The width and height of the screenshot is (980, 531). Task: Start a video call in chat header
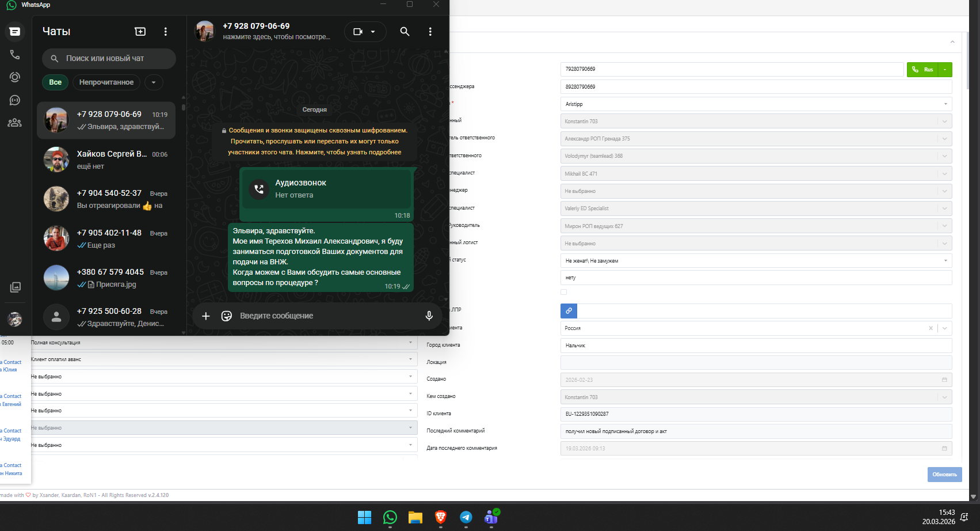pos(358,32)
